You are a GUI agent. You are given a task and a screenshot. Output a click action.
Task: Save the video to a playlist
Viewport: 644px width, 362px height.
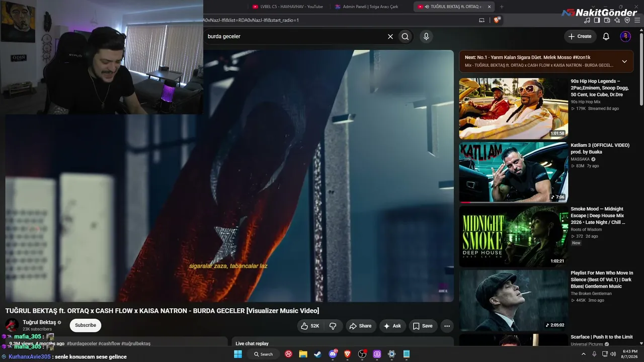pyautogui.click(x=423, y=326)
